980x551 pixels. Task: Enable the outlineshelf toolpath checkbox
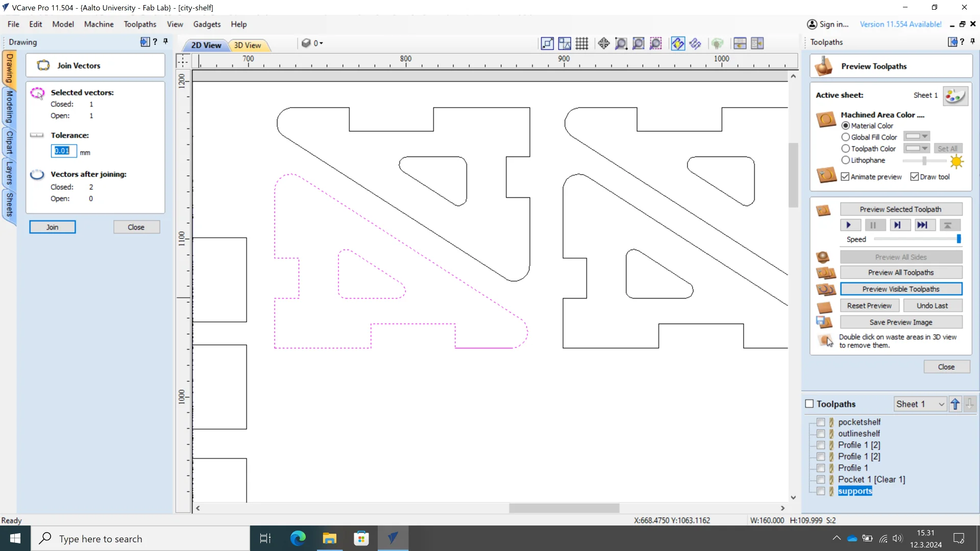[x=821, y=434]
